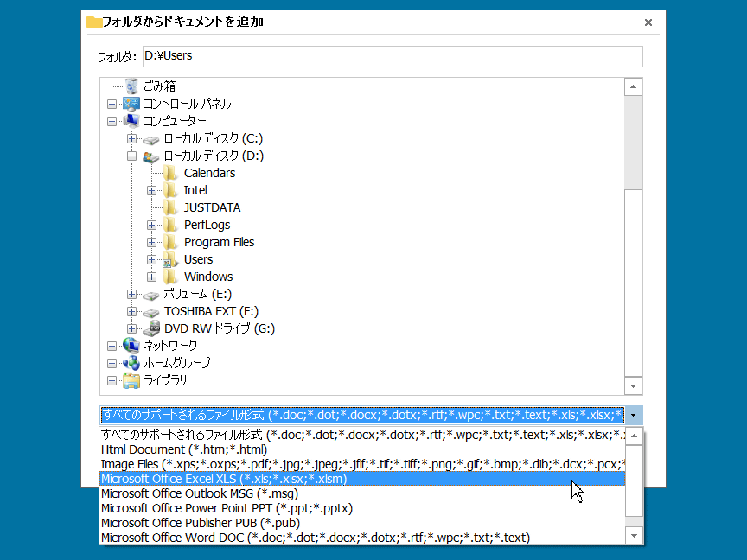Open the file type combo box arrow
The image size is (747, 560).
tap(633, 415)
